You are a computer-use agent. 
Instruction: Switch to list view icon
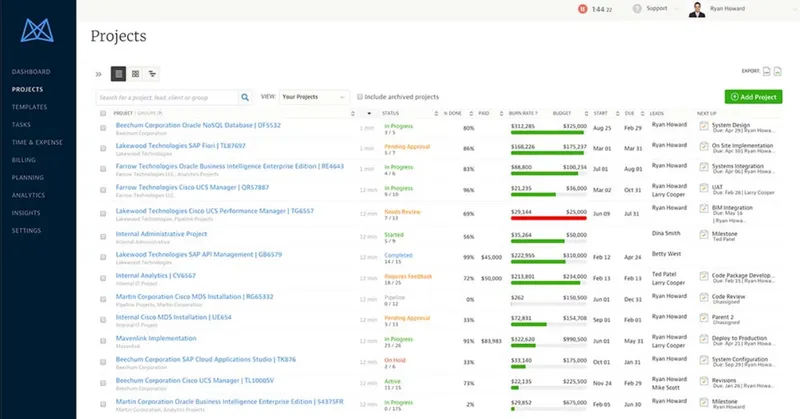click(118, 74)
